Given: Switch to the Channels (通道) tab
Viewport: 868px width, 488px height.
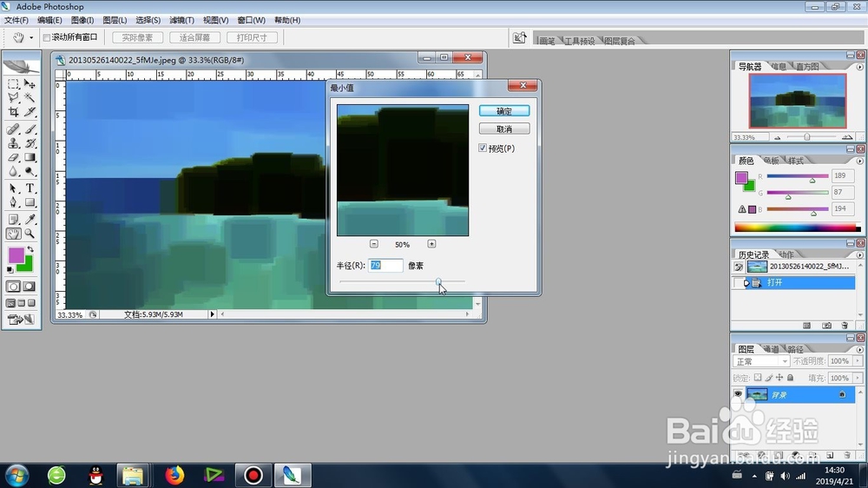Looking at the screenshot, I should click(x=771, y=349).
